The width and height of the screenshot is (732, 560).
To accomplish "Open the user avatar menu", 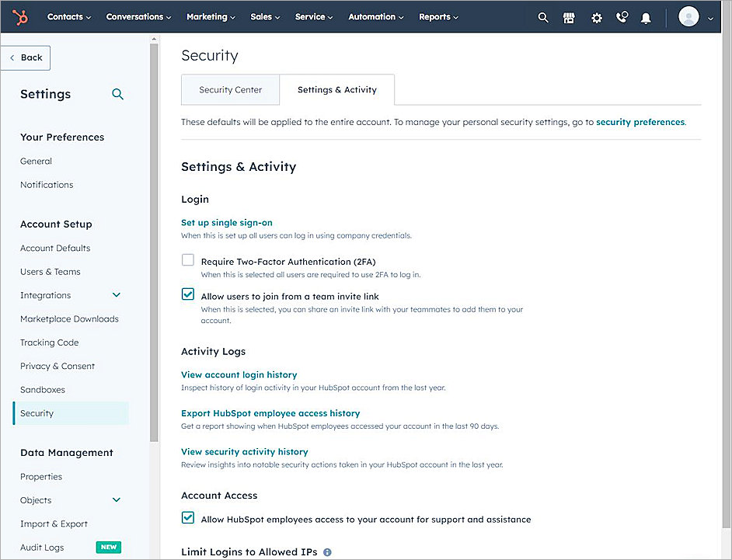I will tap(688, 16).
